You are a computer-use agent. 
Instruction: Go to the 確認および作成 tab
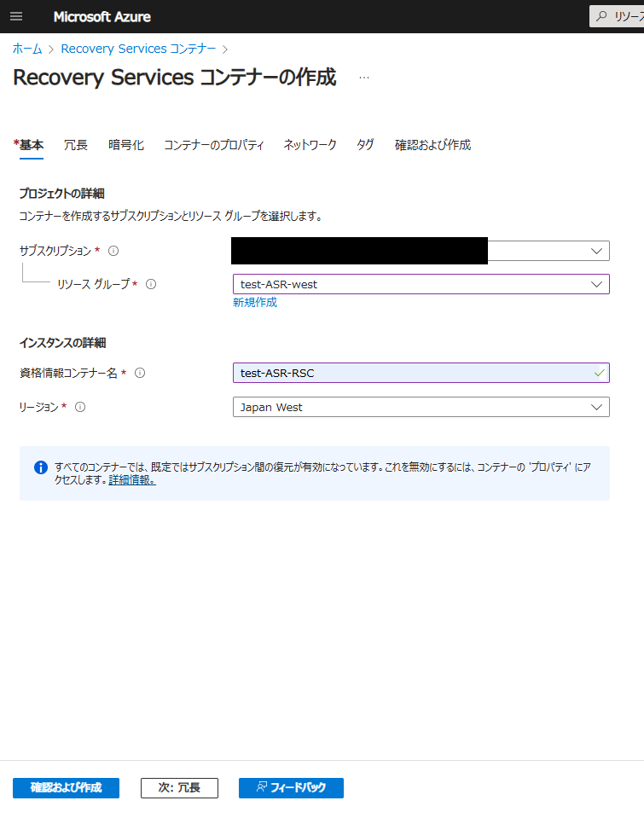pyautogui.click(x=432, y=145)
